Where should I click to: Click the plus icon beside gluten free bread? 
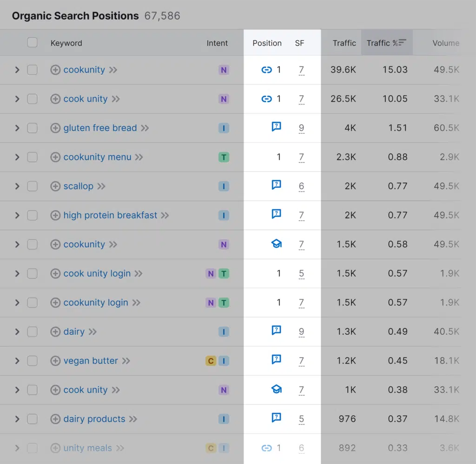click(55, 128)
